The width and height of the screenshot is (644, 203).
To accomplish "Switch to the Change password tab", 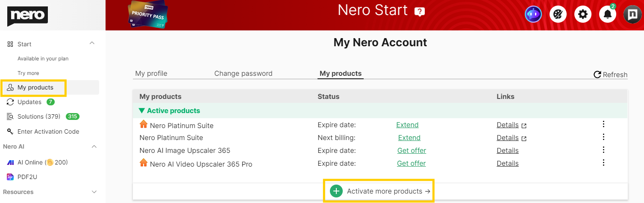I will point(243,73).
